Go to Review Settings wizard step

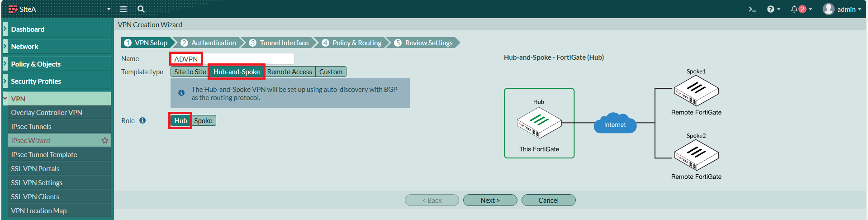coord(423,43)
